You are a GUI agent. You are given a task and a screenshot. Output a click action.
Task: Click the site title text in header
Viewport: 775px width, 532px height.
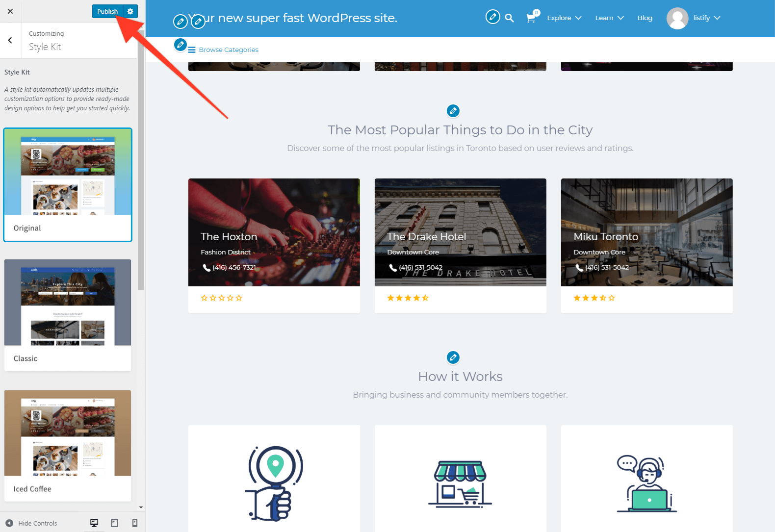click(x=293, y=18)
